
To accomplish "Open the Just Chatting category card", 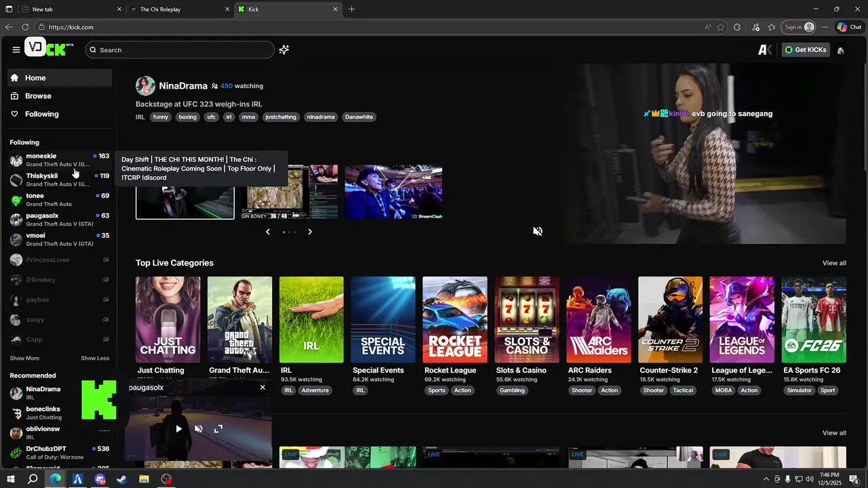I will [167, 320].
